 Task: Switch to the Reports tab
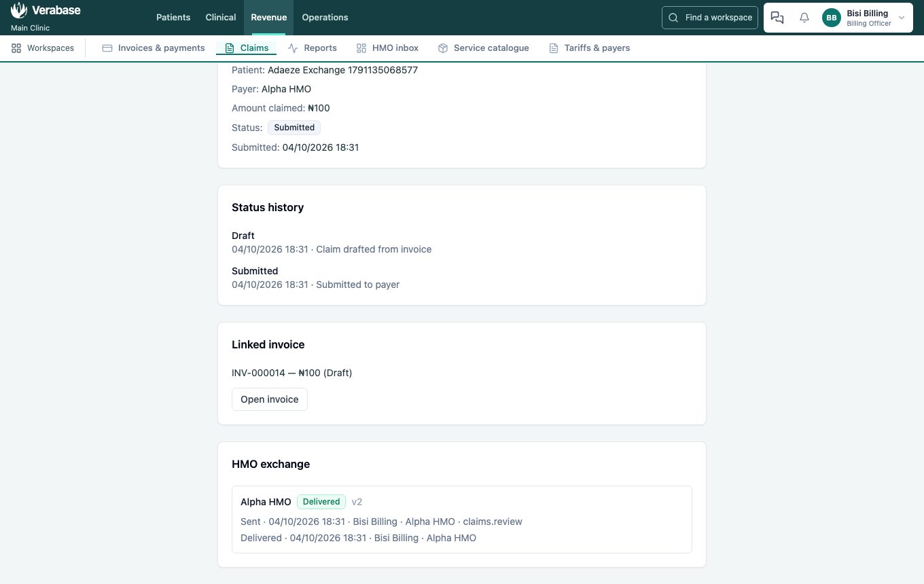click(313, 48)
